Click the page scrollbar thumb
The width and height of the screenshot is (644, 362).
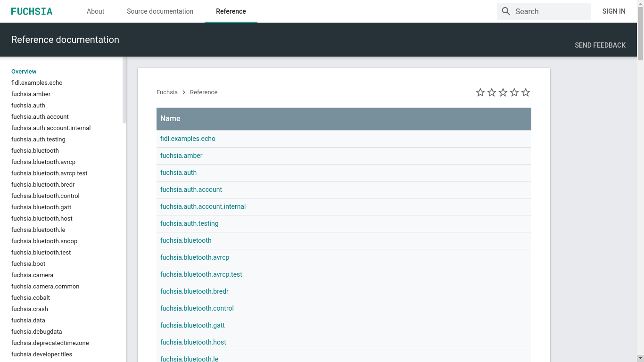[x=640, y=34]
